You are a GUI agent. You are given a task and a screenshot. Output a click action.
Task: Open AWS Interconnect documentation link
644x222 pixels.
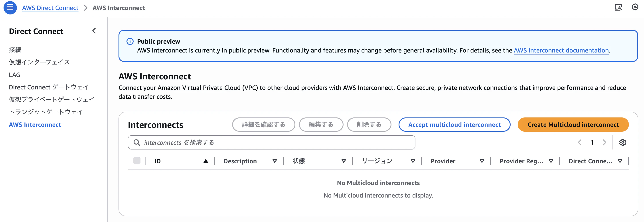pyautogui.click(x=561, y=50)
